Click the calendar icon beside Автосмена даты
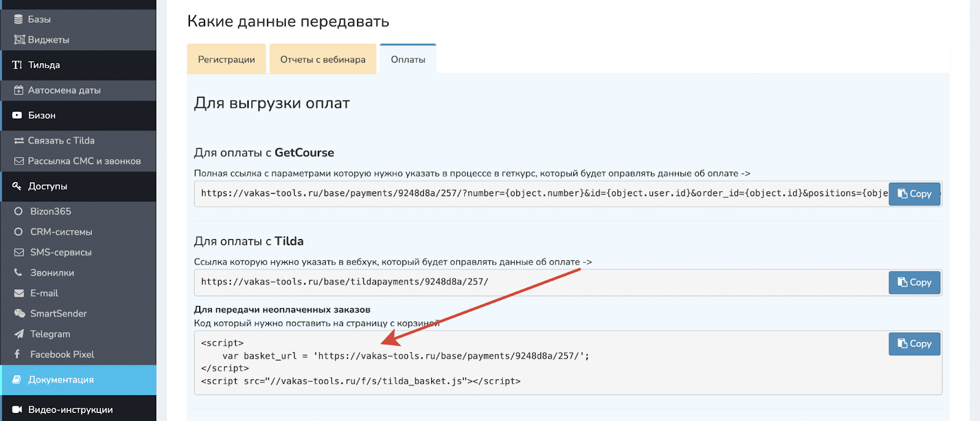Viewport: 980px width, 421px height. pyautogui.click(x=18, y=90)
